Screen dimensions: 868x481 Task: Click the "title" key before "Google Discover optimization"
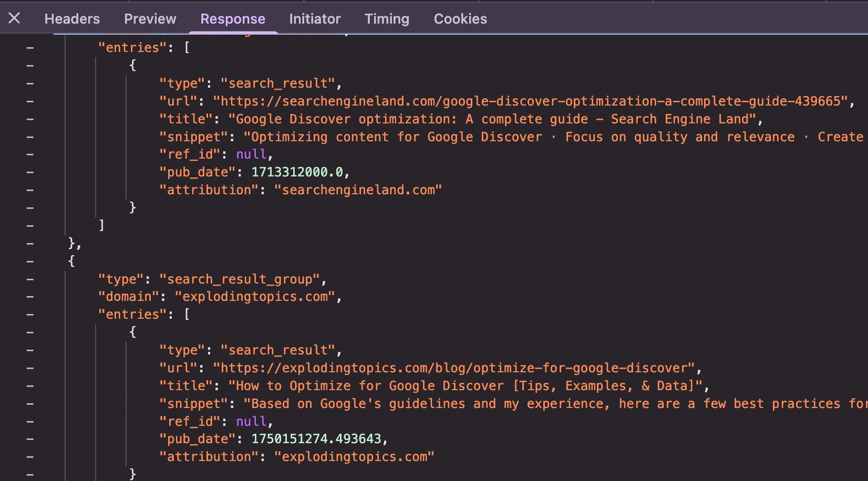(186, 119)
